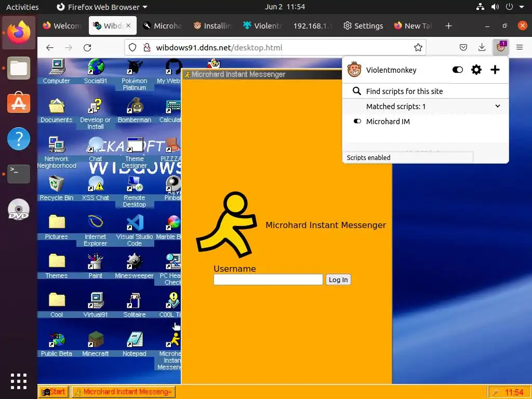The width and height of the screenshot is (532, 399).
Task: Open the Notepad desktop icon
Action: tap(135, 344)
